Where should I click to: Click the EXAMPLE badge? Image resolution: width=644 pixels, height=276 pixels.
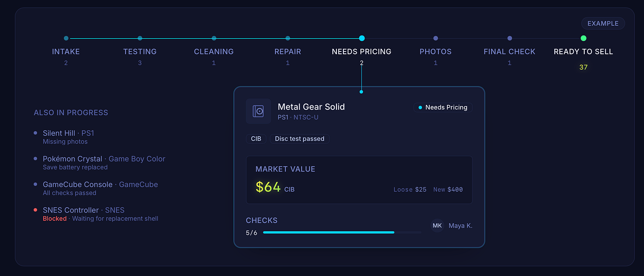tap(603, 23)
